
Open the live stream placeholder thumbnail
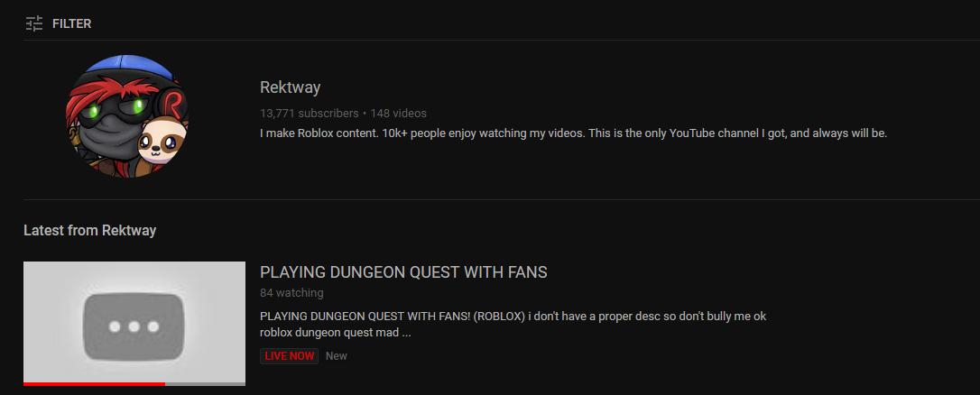(134, 323)
